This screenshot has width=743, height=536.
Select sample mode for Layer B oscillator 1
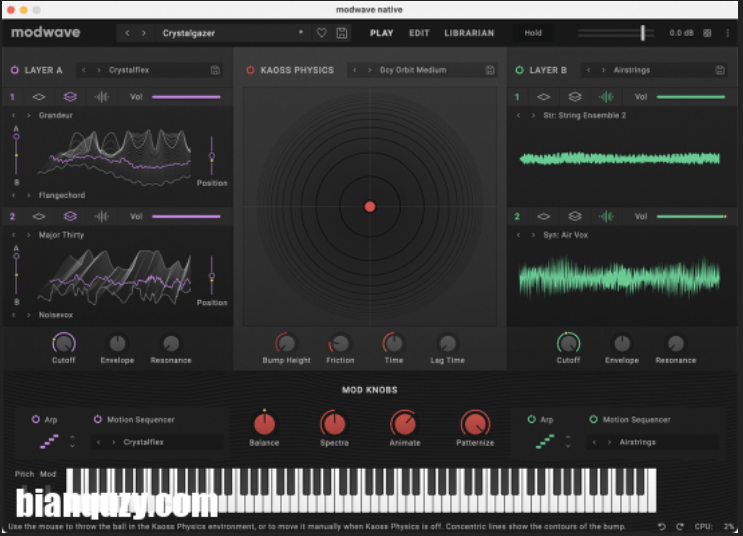click(606, 97)
